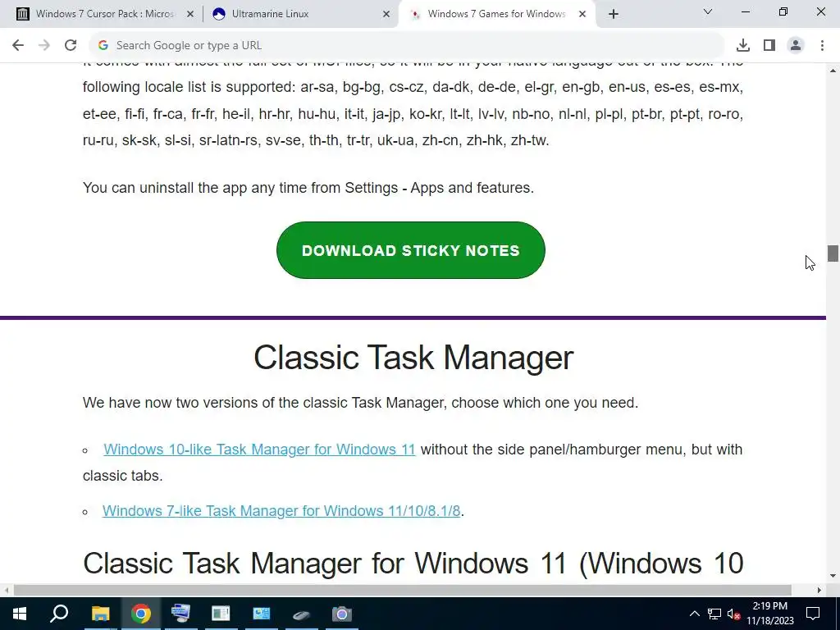The image size is (840, 630).
Task: Open the window-panel taskbar app beside Chrome
Action: point(221,614)
